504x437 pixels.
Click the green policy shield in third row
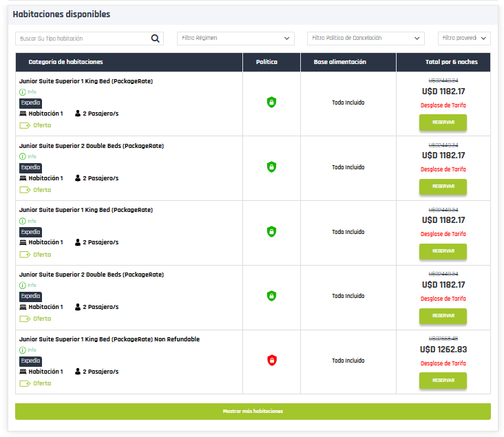(271, 231)
